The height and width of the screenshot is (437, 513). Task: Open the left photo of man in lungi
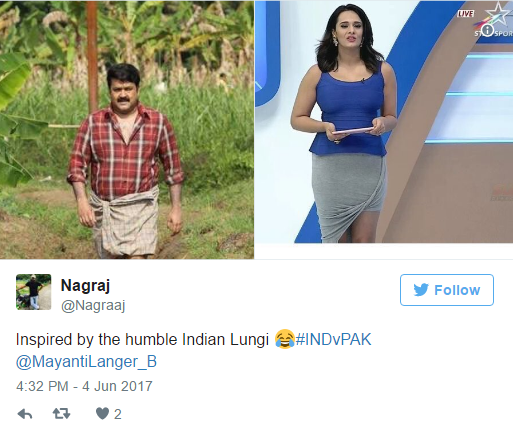(127, 130)
